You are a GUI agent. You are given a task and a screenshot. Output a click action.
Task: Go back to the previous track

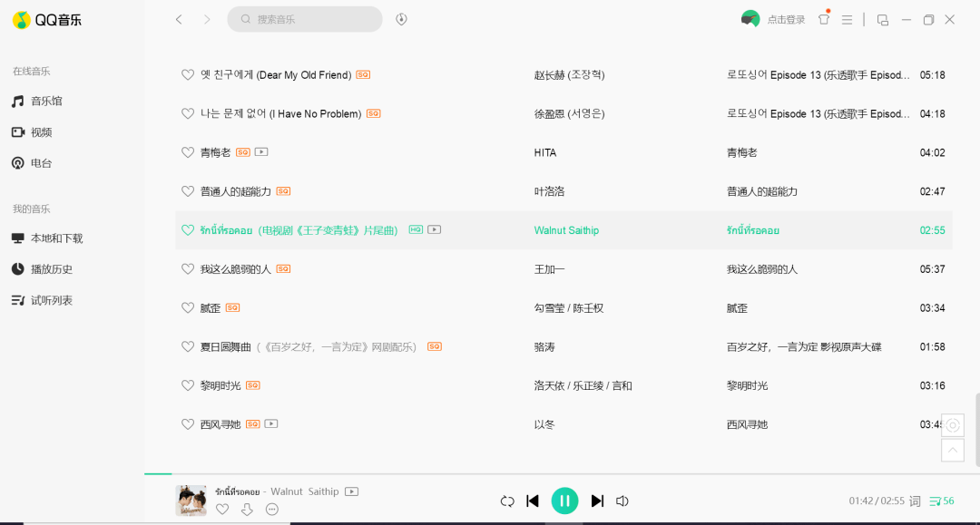tap(533, 501)
